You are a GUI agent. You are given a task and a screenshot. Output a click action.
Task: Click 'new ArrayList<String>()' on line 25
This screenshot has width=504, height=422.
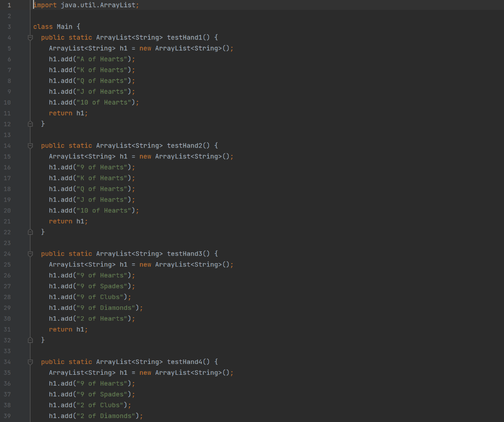[185, 265]
